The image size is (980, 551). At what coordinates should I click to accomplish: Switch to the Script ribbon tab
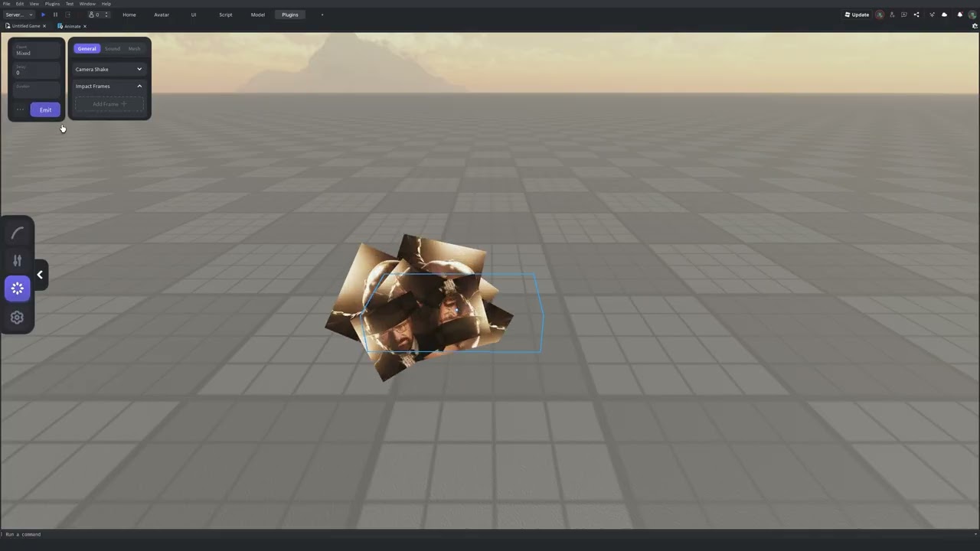pyautogui.click(x=226, y=15)
